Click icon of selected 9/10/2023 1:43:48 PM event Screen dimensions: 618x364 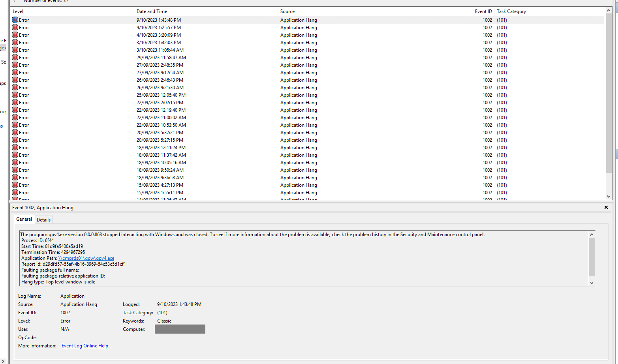tap(15, 20)
